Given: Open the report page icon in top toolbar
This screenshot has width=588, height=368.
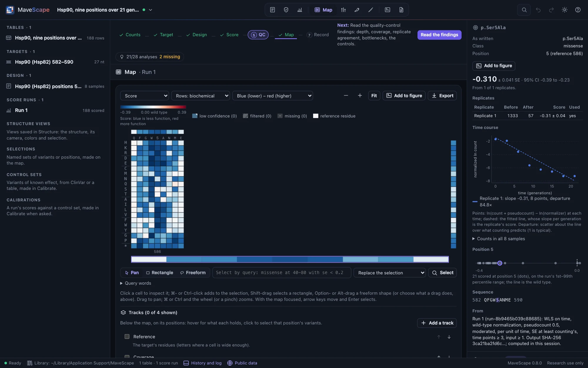Looking at the screenshot, I should tap(401, 10).
